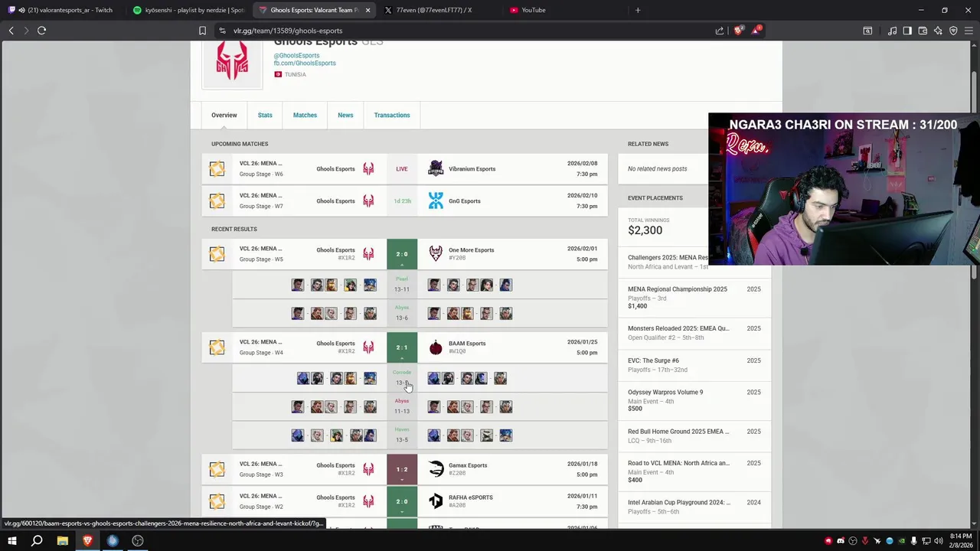Open Road to VCL MENA placement

pos(694,471)
